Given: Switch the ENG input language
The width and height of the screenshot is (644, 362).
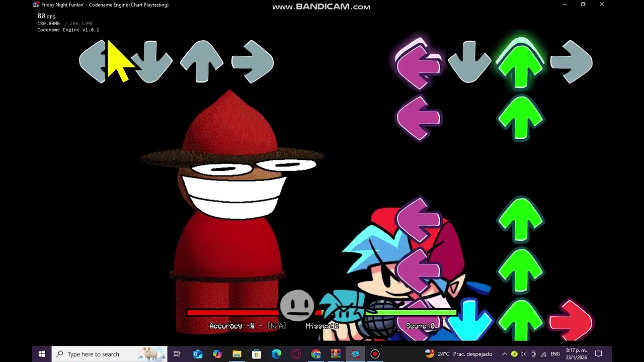Looking at the screenshot, I should [555, 354].
